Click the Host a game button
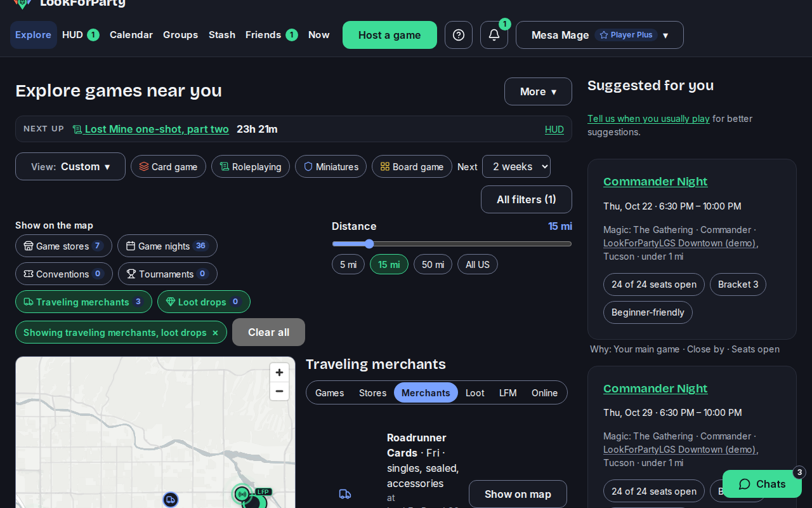812x508 pixels. (390, 35)
